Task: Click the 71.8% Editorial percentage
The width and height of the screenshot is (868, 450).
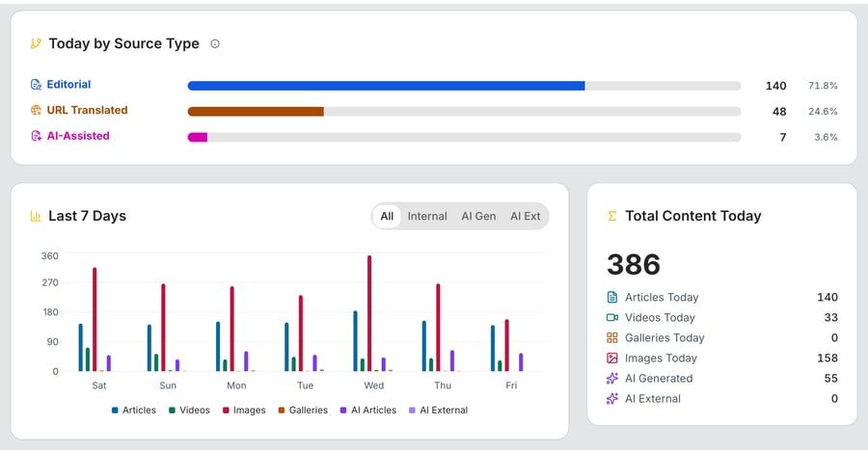Action: [823, 86]
